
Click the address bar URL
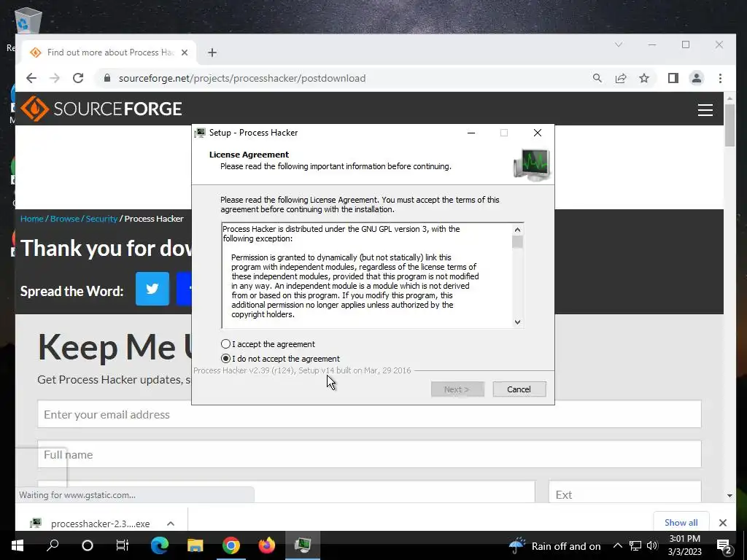click(x=242, y=78)
